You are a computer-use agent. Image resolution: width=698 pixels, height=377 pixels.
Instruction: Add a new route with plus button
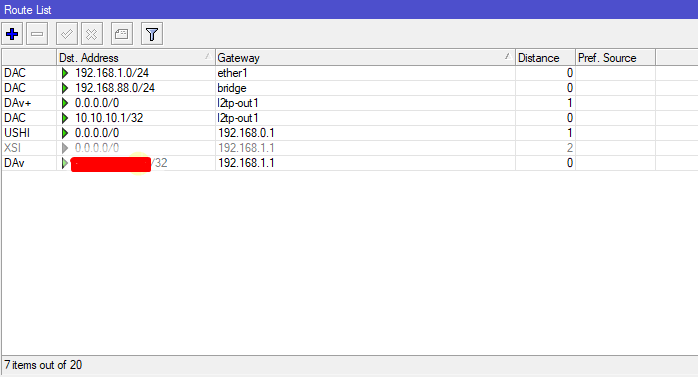[x=12, y=34]
